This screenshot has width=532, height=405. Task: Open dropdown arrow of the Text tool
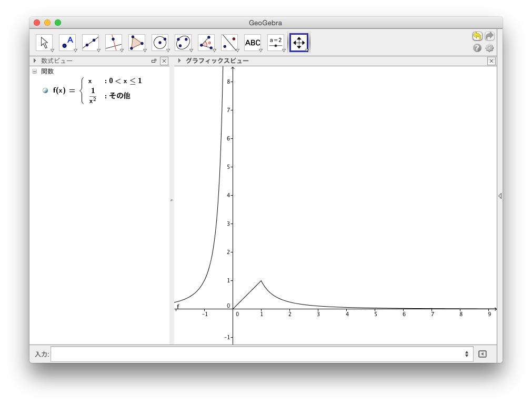pos(260,50)
